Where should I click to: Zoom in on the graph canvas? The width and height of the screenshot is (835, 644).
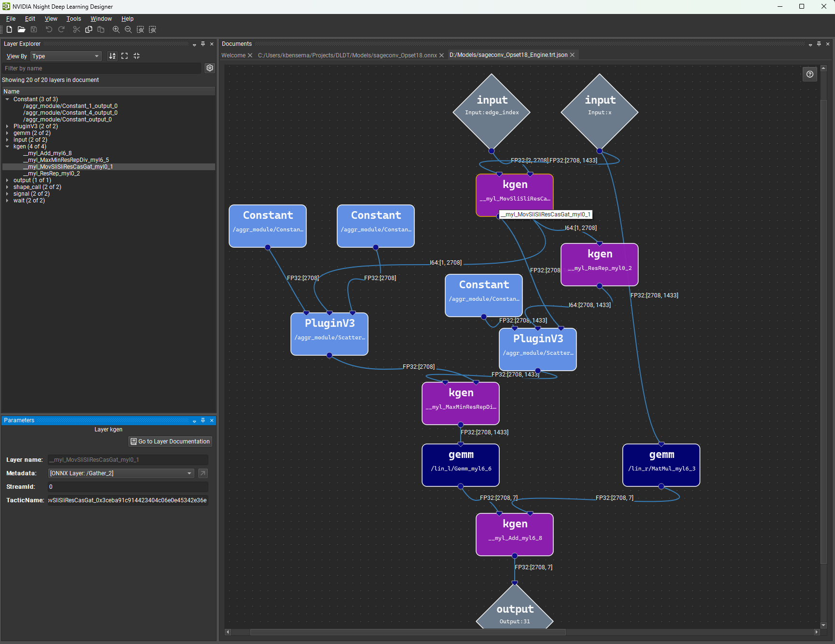(x=116, y=29)
